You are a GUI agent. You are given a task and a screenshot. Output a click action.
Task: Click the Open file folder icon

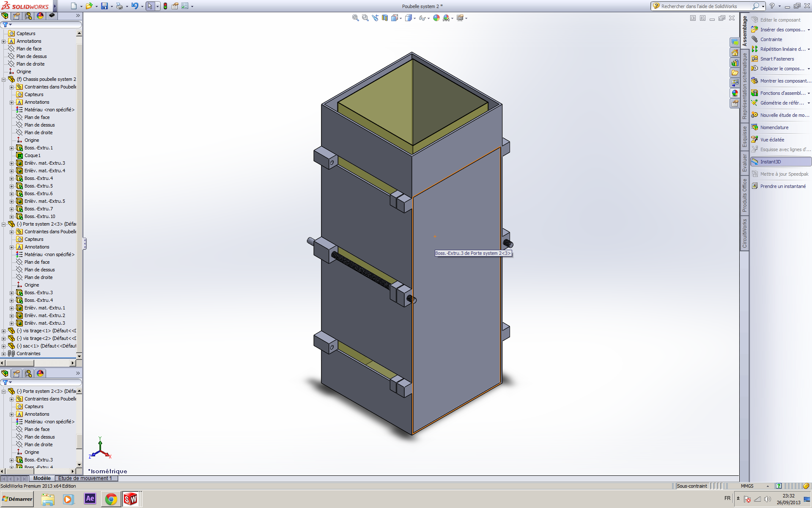click(x=89, y=6)
